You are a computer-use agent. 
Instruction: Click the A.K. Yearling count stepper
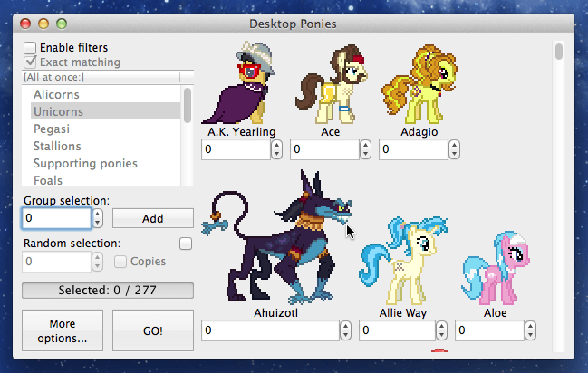(276, 149)
